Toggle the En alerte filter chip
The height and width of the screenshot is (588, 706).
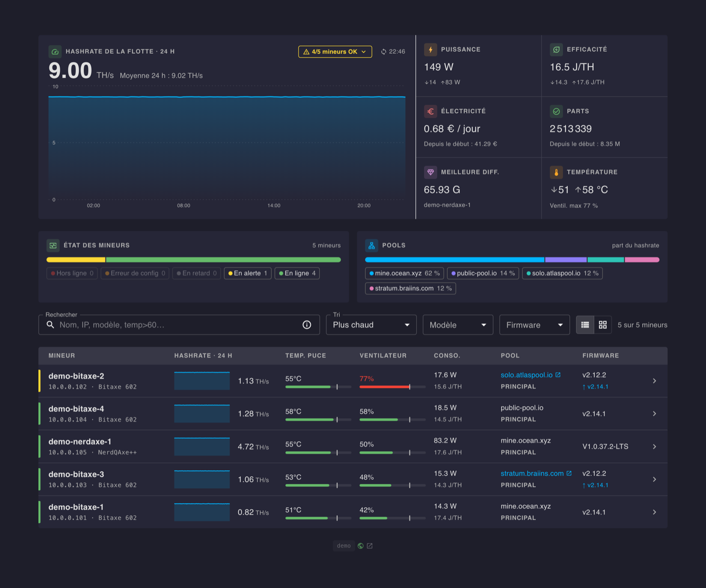[248, 273]
